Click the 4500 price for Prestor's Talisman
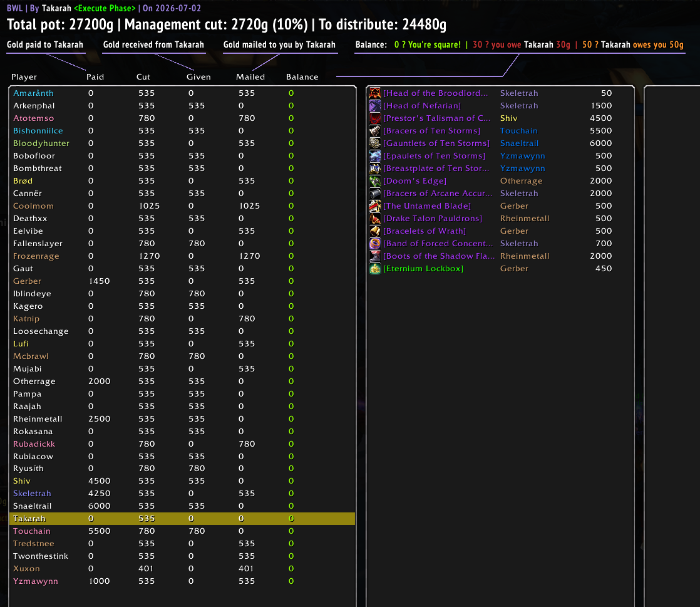 tap(600, 118)
